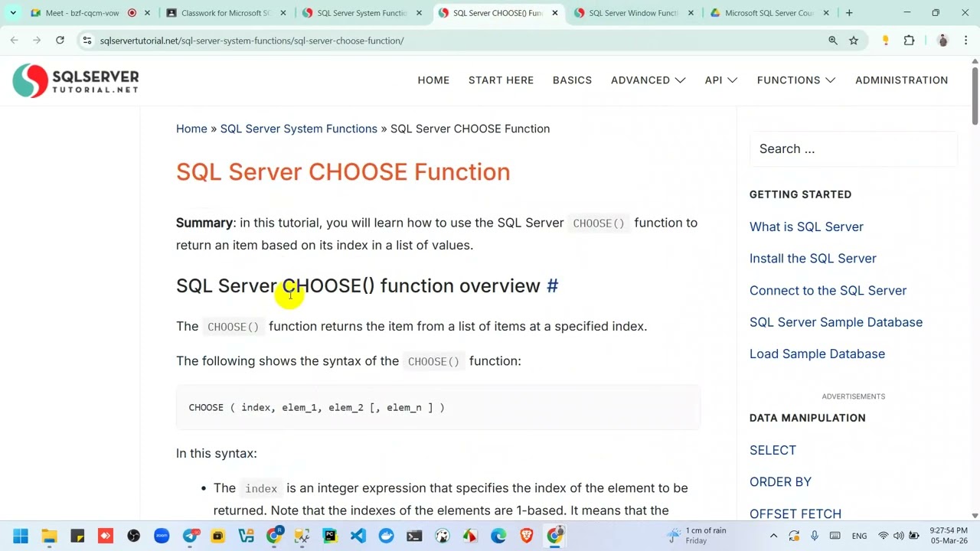
Task: Launch OBS Studio from the taskbar
Action: pyautogui.click(x=133, y=536)
